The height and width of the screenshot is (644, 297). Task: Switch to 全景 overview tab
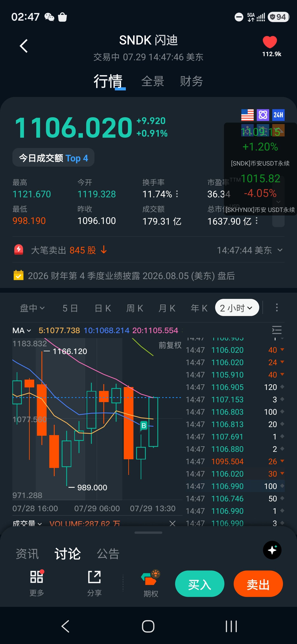pyautogui.click(x=153, y=81)
